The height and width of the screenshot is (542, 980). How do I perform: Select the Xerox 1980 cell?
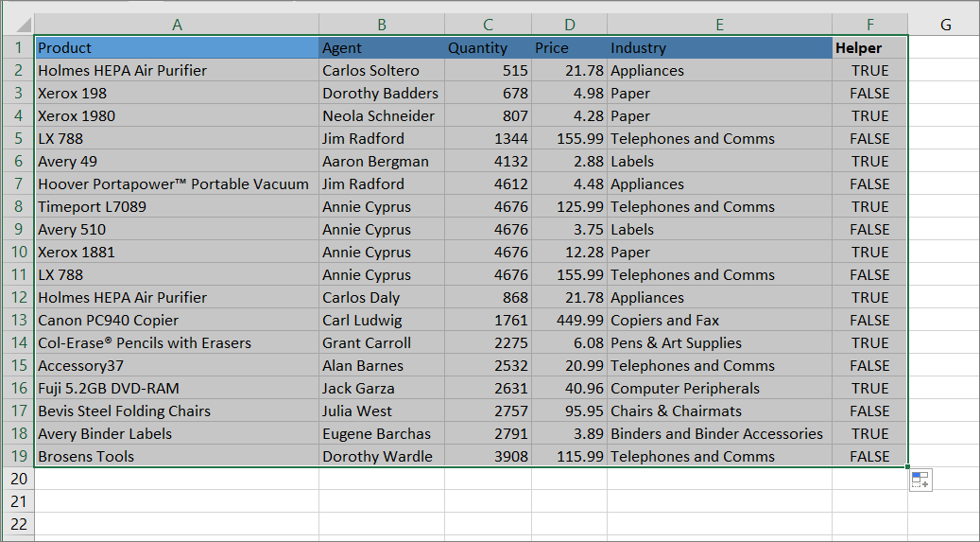[177, 115]
